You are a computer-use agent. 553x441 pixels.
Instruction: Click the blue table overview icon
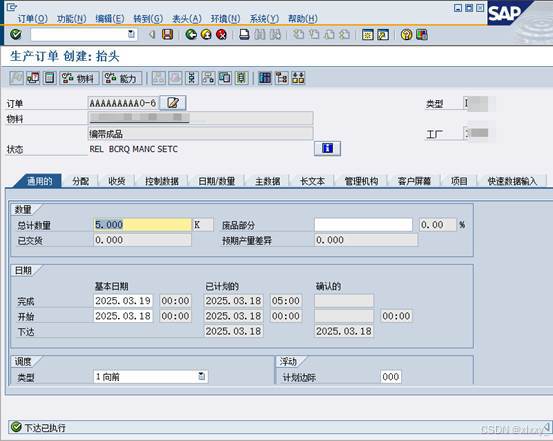(265, 78)
